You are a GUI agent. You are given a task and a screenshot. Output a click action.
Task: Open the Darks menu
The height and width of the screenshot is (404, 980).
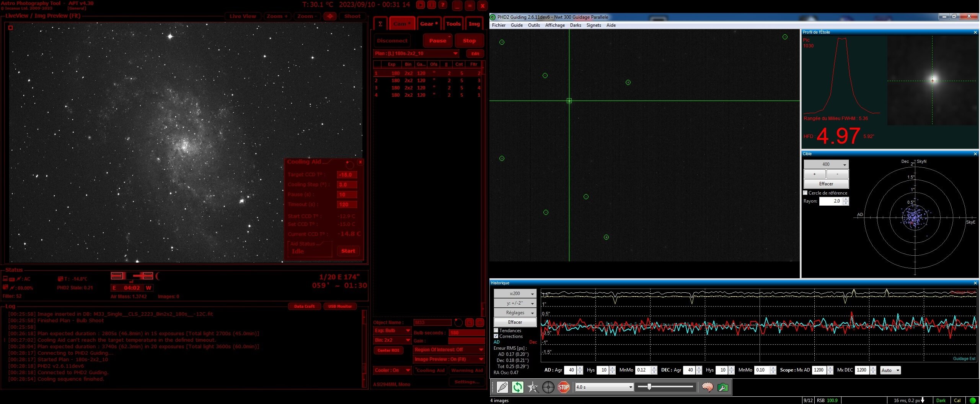click(x=576, y=25)
